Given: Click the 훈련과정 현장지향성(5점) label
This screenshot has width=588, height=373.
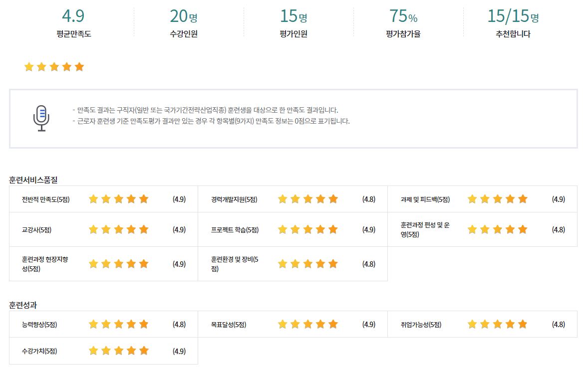Looking at the screenshot, I should coord(45,264).
